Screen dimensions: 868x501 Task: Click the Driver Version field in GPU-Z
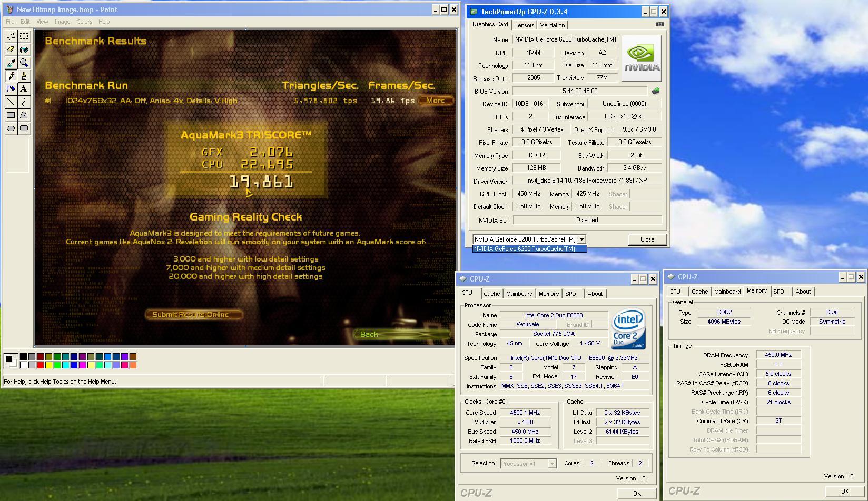[587, 181]
